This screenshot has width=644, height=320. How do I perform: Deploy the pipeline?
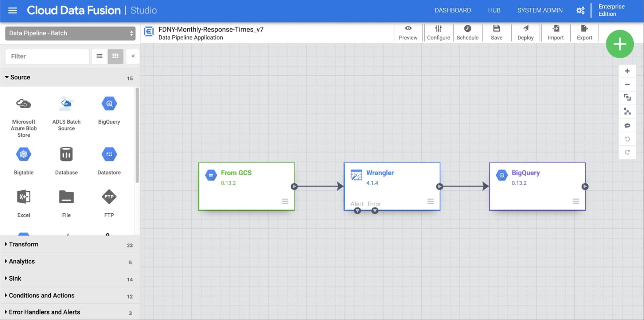click(x=526, y=33)
